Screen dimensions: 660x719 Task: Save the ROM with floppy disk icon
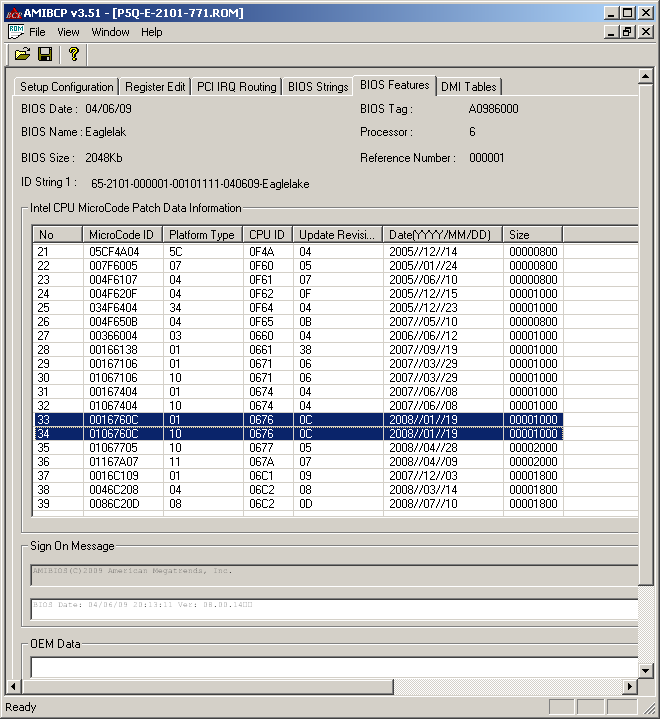click(x=45, y=55)
